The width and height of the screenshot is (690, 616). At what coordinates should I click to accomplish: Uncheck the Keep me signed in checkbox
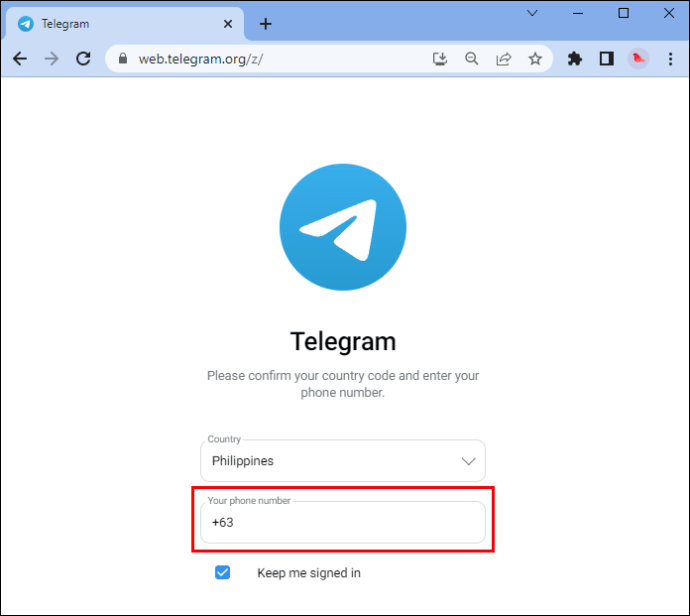tap(222, 572)
